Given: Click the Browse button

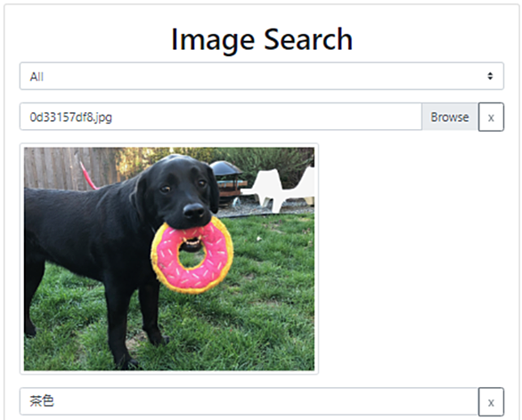Looking at the screenshot, I should [450, 117].
